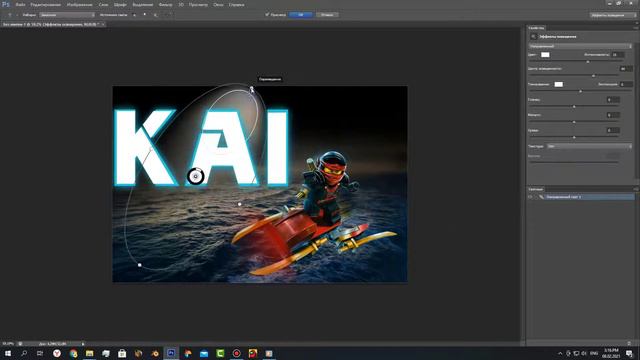Add a new spot light source

click(x=135, y=15)
